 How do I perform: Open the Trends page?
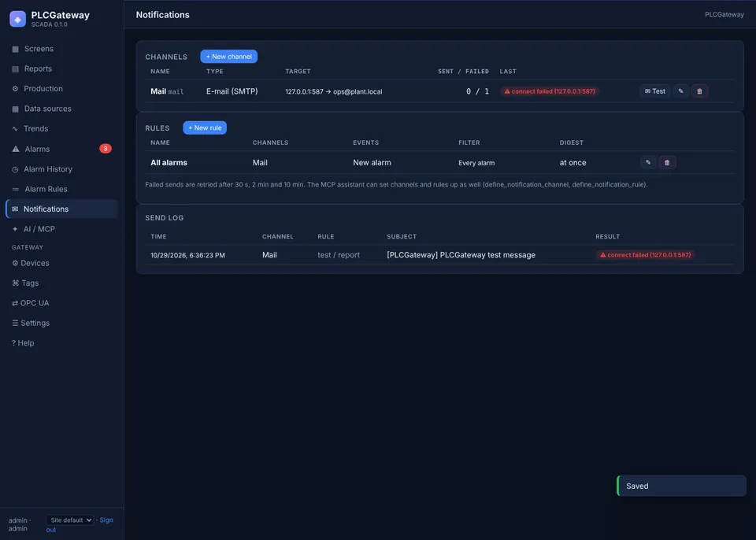point(61,129)
